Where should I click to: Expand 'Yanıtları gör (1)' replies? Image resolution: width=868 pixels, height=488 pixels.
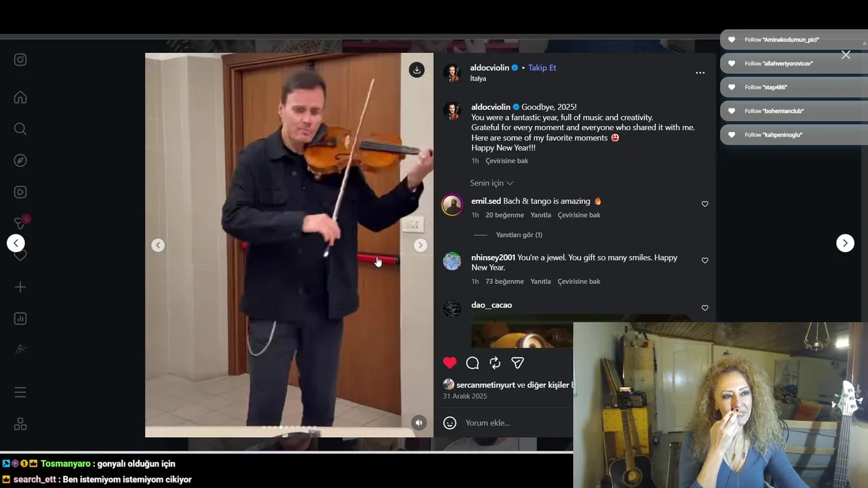click(519, 235)
